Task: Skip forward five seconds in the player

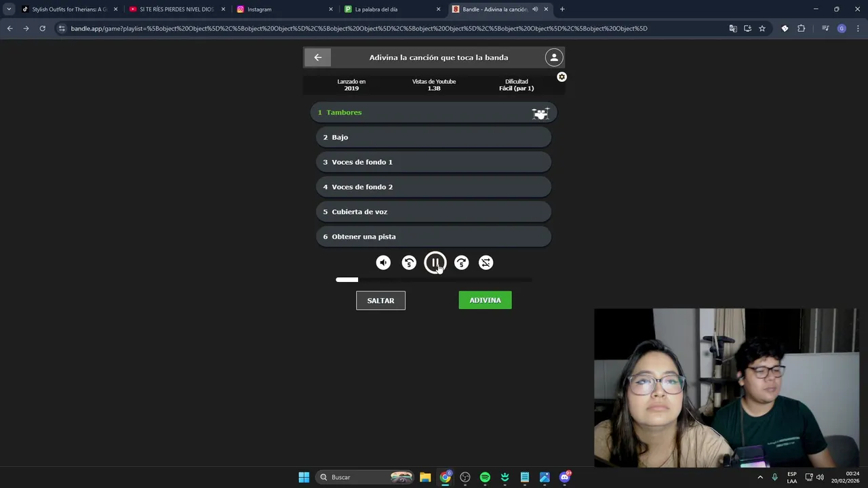Action: coord(461,263)
